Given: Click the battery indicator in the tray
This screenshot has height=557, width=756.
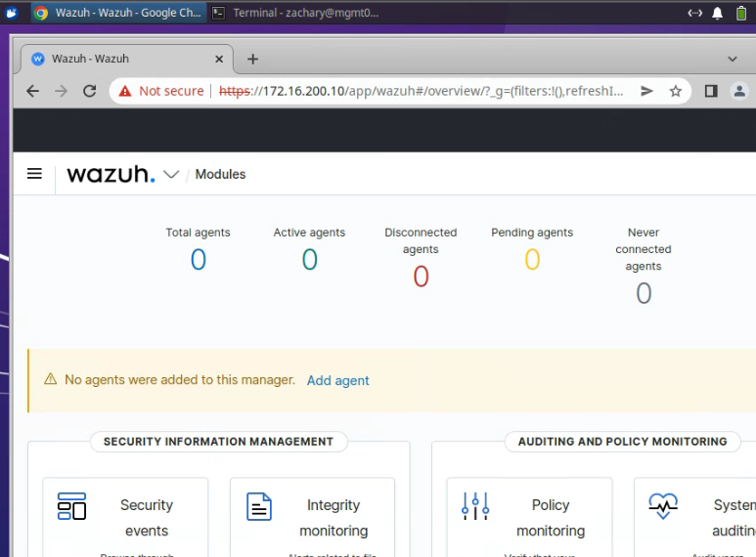Looking at the screenshot, I should pyautogui.click(x=741, y=13).
